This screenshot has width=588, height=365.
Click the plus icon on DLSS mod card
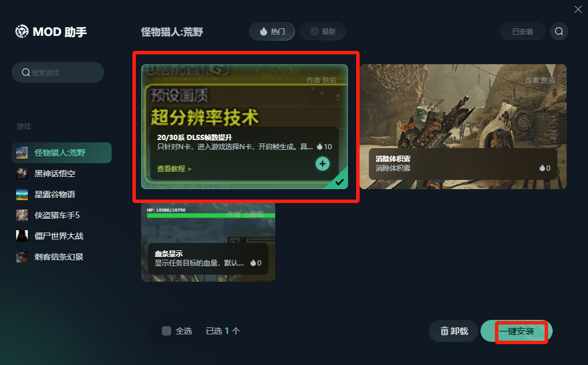click(323, 164)
